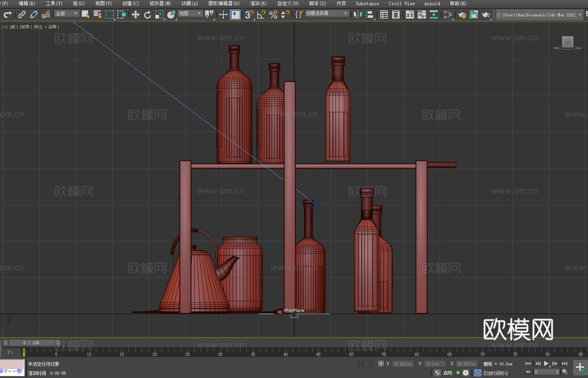This screenshot has height=378, width=588.
Task: Open the 修改器(M) menu
Action: coord(160,3)
